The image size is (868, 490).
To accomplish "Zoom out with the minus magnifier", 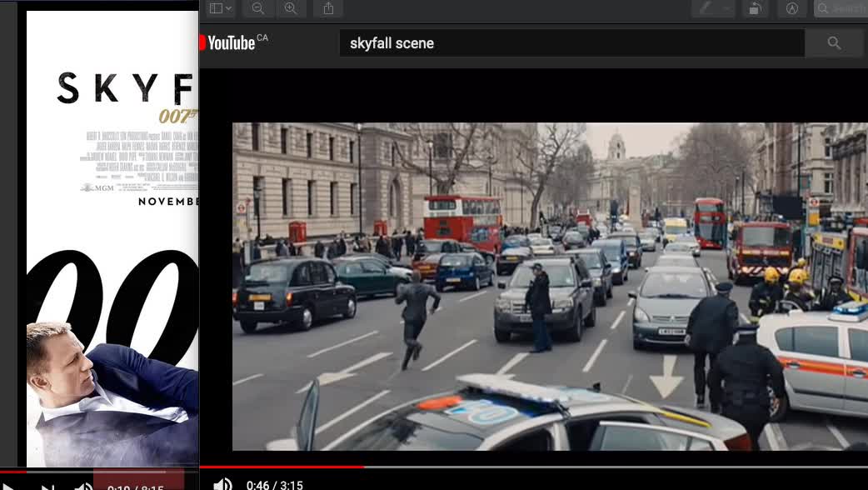I will 258,8.
